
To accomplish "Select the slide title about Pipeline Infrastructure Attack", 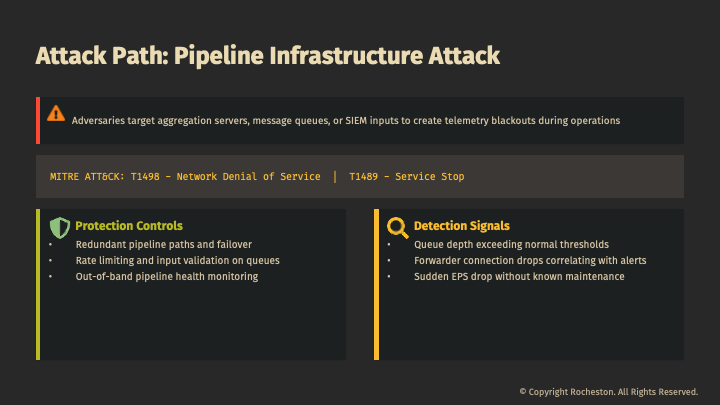I will click(x=267, y=55).
